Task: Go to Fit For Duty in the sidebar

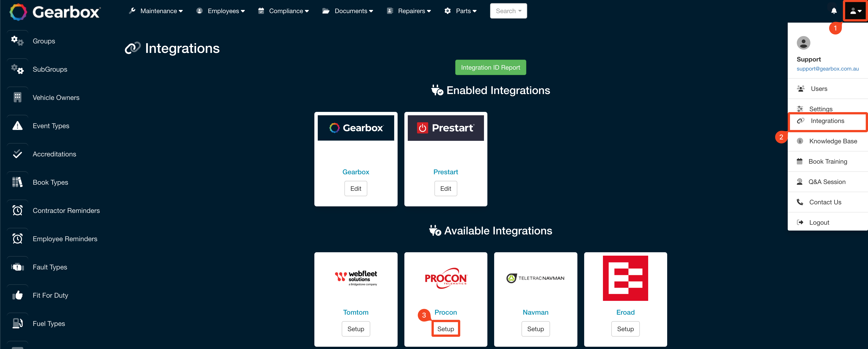Action: 50,295
